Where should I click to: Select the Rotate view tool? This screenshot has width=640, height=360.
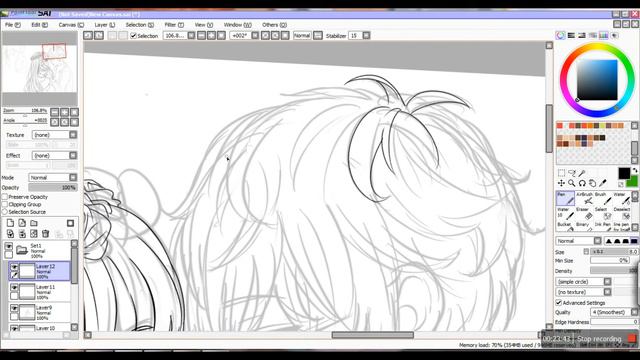coord(582,183)
